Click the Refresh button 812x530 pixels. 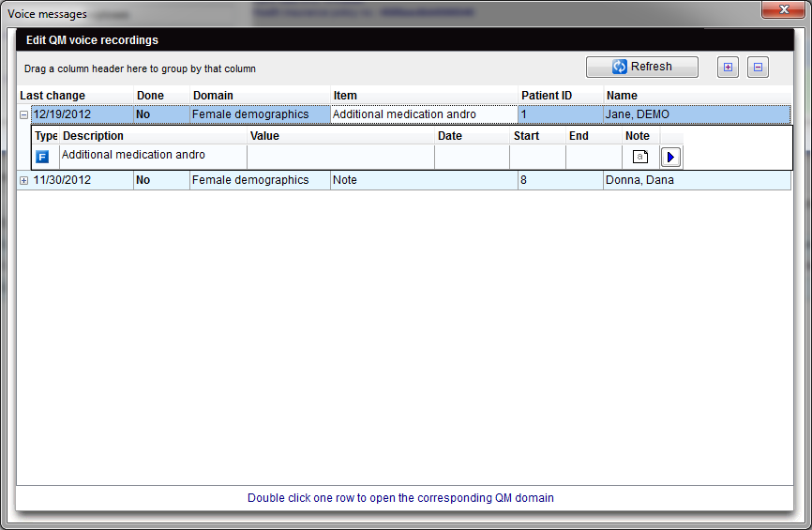click(x=641, y=67)
